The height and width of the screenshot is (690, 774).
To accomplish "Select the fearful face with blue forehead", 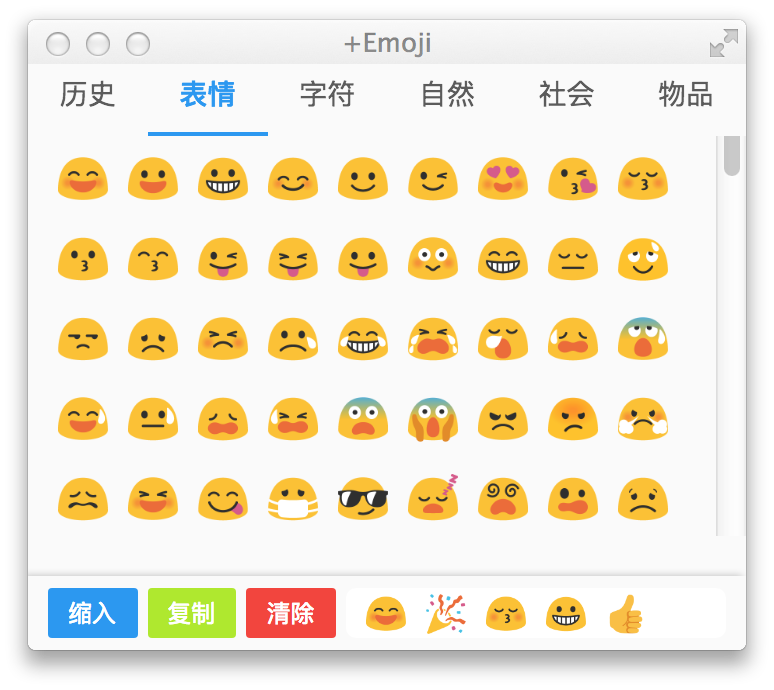I will (363, 419).
